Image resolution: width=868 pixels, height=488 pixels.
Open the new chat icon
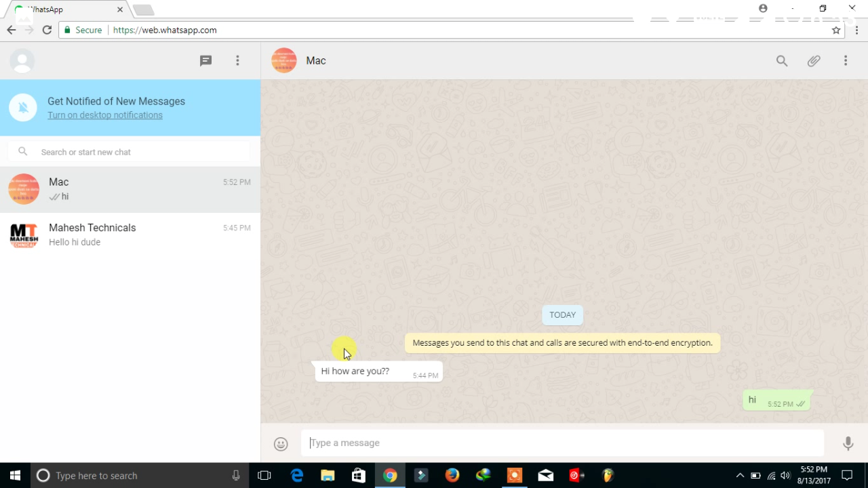click(205, 60)
